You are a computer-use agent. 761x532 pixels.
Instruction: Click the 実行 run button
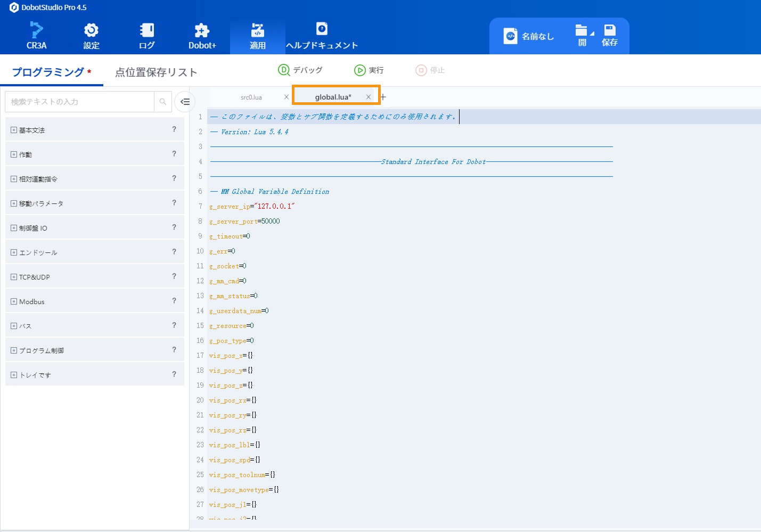369,70
